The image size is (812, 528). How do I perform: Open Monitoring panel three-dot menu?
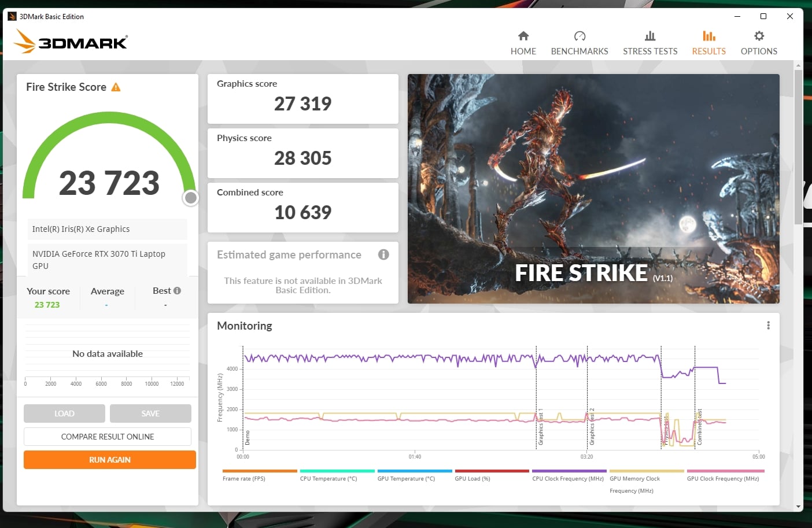pos(768,326)
